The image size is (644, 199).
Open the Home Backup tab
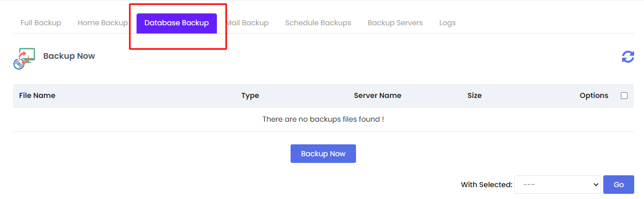pos(103,23)
